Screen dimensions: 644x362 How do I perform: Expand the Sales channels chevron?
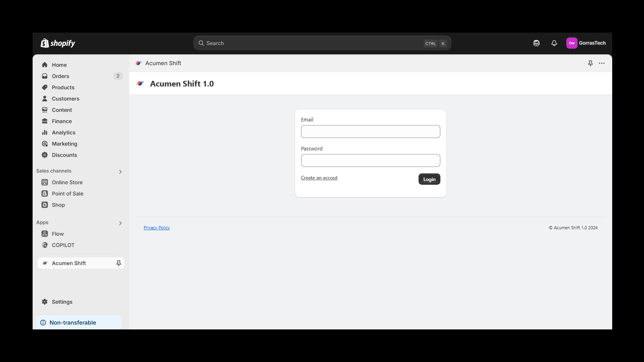[120, 172]
